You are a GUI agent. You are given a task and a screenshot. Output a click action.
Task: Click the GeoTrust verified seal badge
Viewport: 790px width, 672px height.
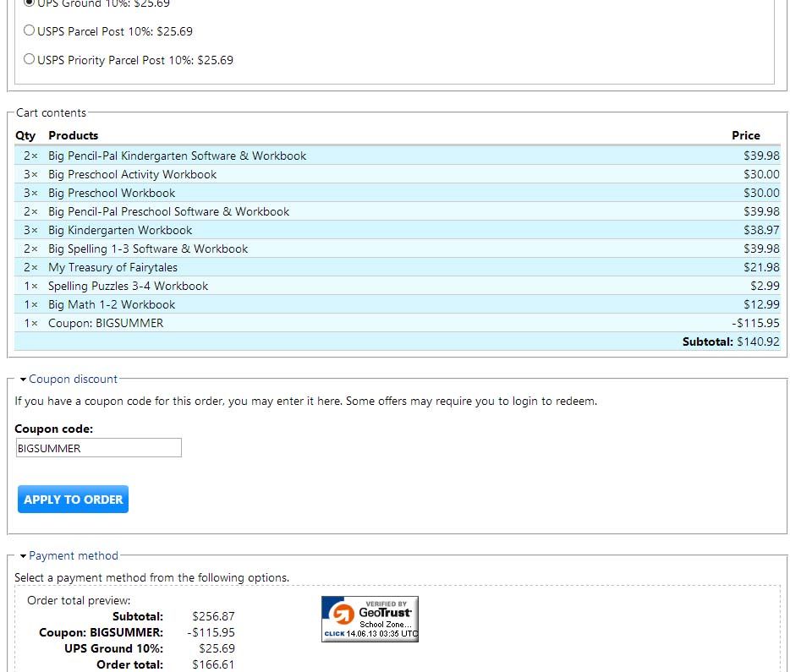pos(370,619)
